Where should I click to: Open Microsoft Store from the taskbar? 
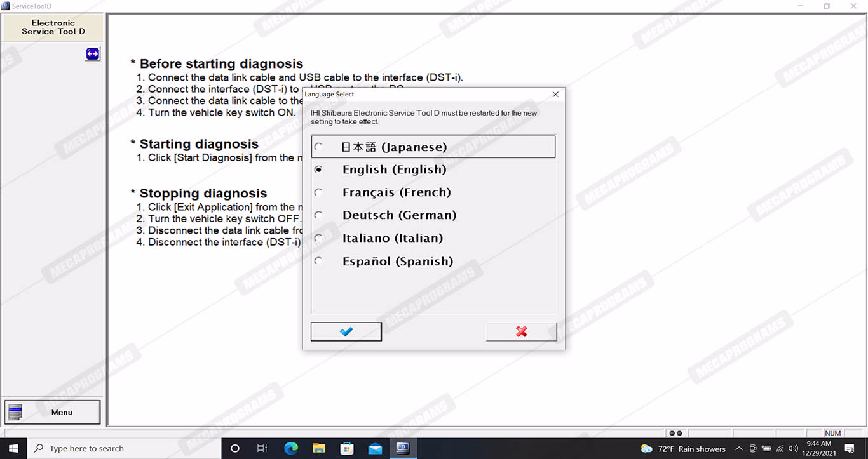[347, 448]
